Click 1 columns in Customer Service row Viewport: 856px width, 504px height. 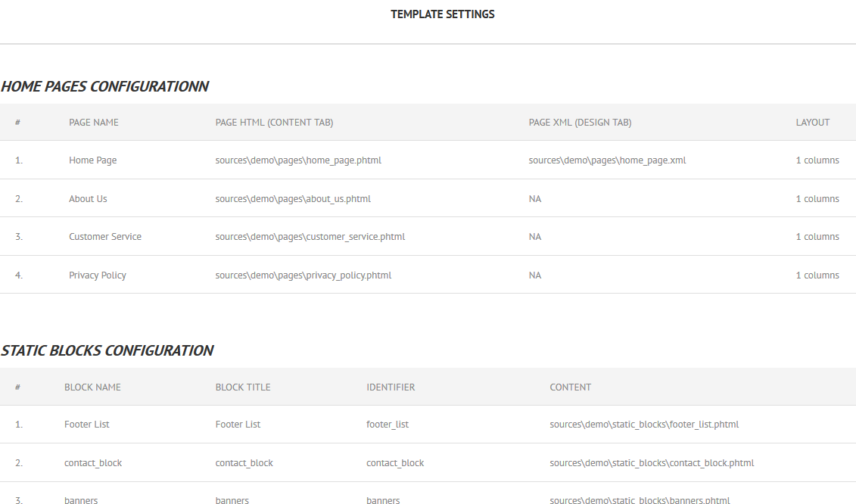coord(817,236)
